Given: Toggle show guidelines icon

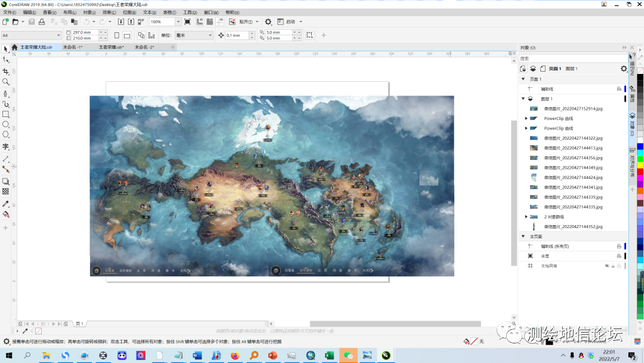Looking at the screenshot, I should pyautogui.click(x=220, y=21).
